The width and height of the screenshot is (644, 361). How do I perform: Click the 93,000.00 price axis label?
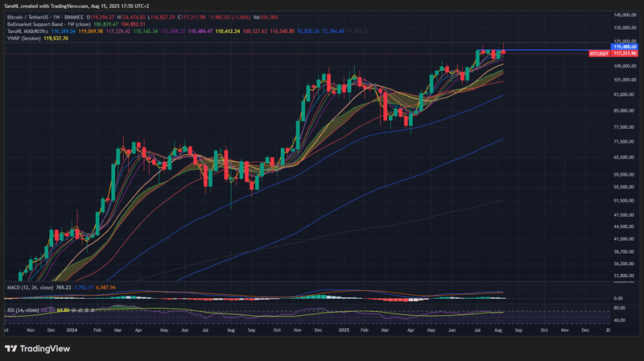[x=625, y=94]
